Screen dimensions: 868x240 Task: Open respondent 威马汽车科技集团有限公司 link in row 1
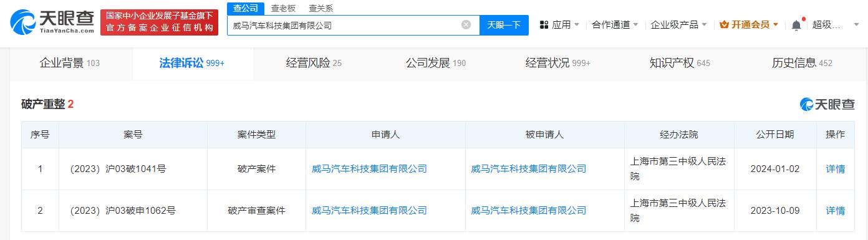point(529,169)
